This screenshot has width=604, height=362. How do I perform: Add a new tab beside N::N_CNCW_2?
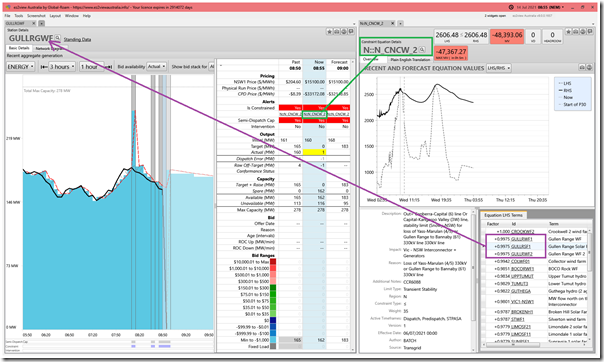coord(400,23)
